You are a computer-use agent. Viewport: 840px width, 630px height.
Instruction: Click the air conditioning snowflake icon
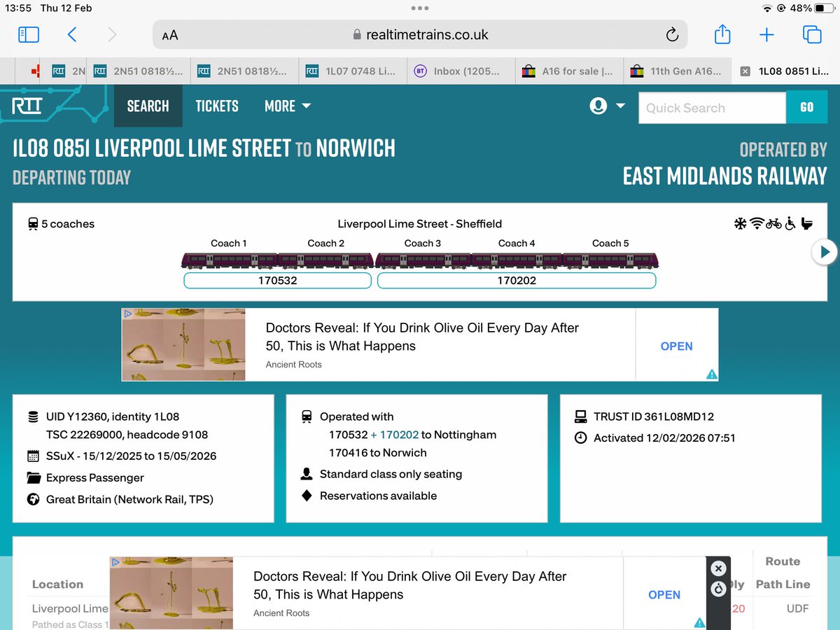tap(740, 224)
